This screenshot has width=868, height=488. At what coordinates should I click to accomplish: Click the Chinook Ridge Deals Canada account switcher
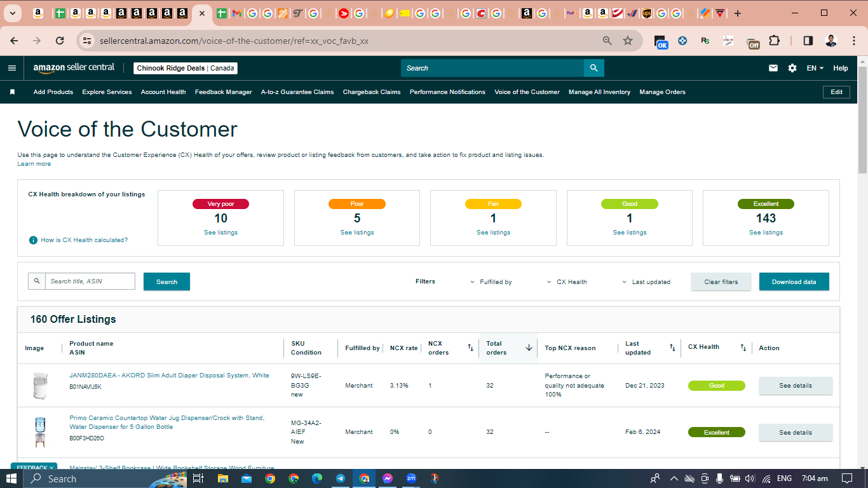click(x=186, y=68)
